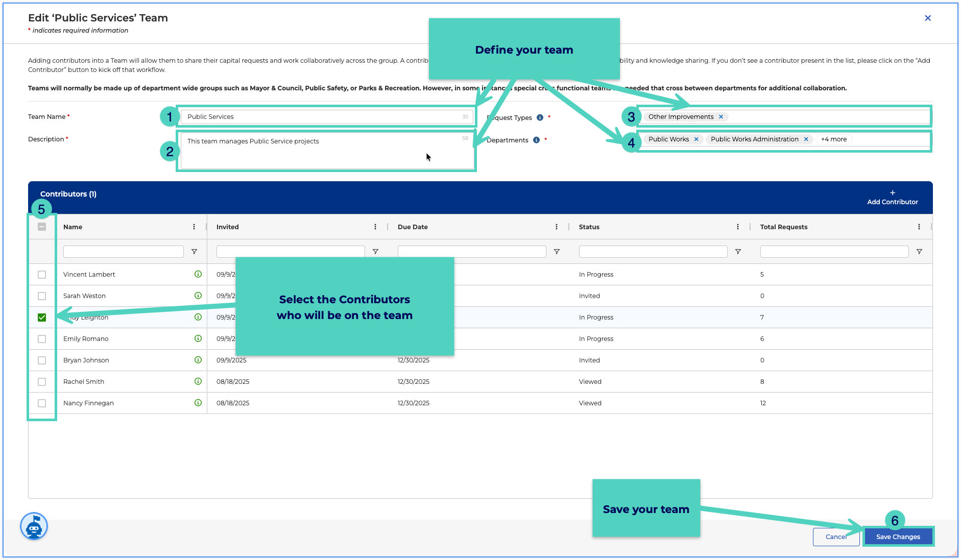Click the Total Requests filter text box

coord(834,252)
